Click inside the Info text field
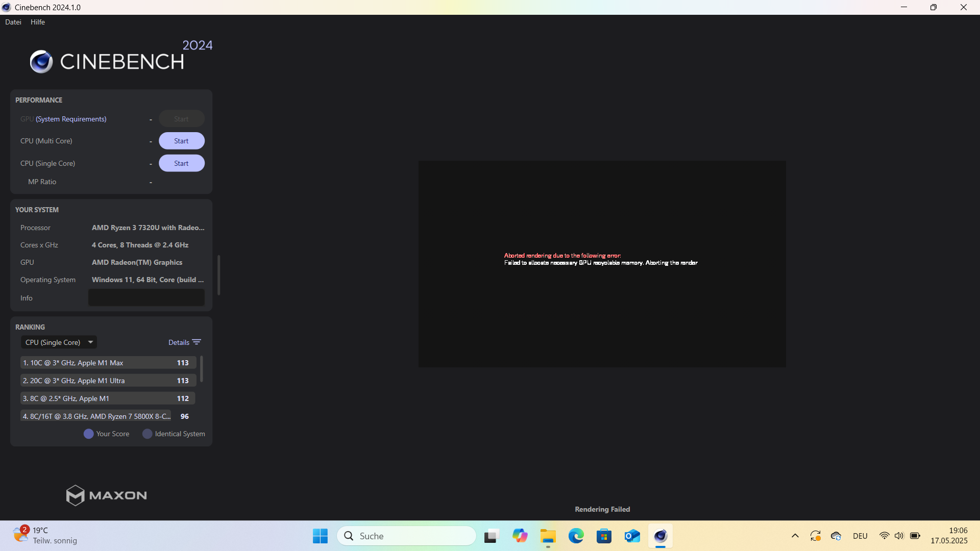980x551 pixels. tap(146, 297)
